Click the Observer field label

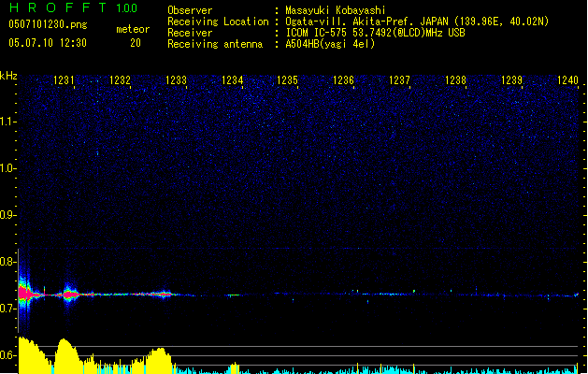point(190,10)
